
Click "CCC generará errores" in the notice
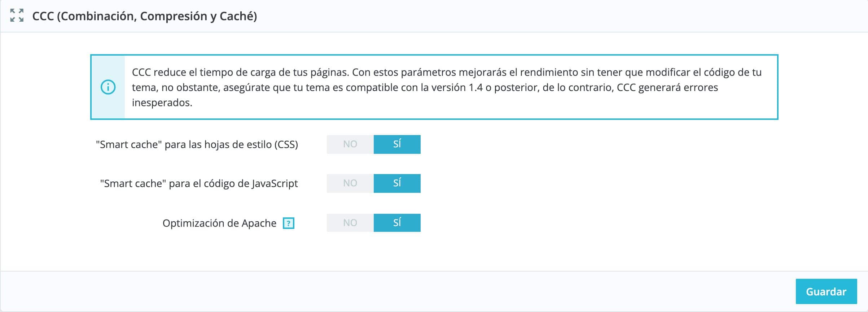667,87
